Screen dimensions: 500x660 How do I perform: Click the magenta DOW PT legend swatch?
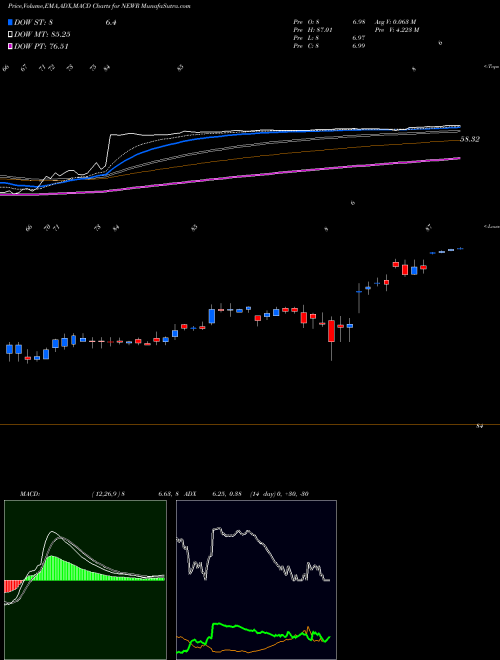click(x=10, y=46)
